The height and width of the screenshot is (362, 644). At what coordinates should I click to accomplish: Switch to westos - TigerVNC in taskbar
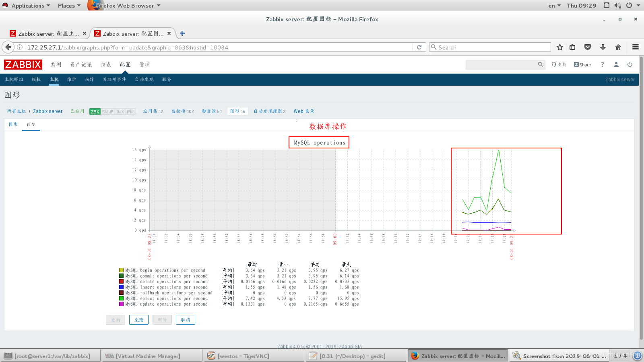tap(255, 356)
